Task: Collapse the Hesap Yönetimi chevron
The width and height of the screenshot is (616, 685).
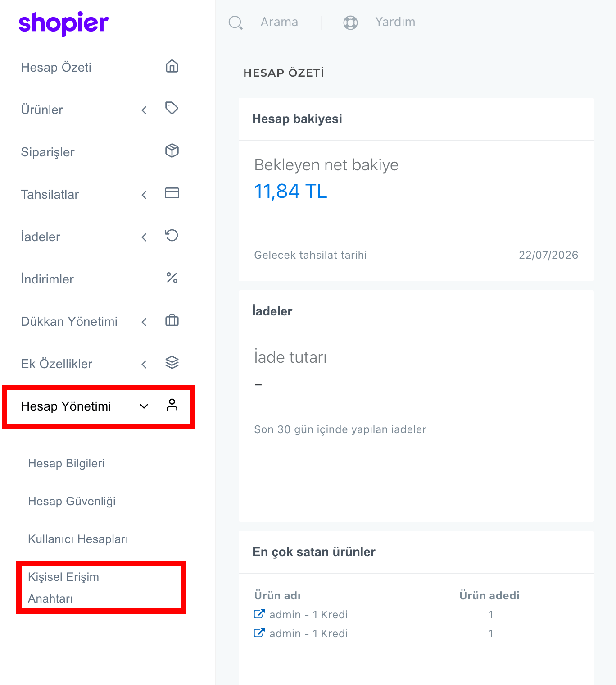Action: (144, 406)
